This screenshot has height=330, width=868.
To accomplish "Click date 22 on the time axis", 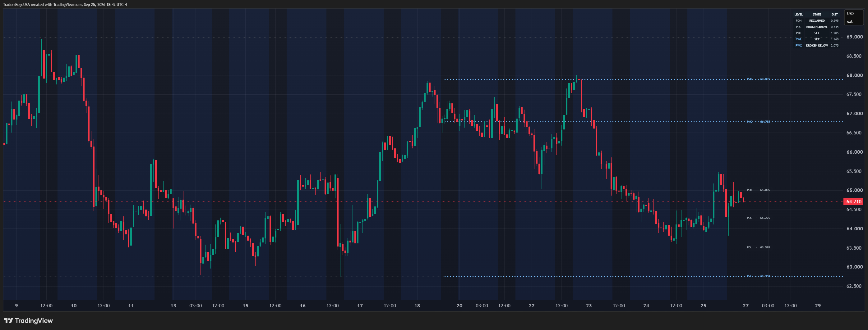I will pos(532,306).
